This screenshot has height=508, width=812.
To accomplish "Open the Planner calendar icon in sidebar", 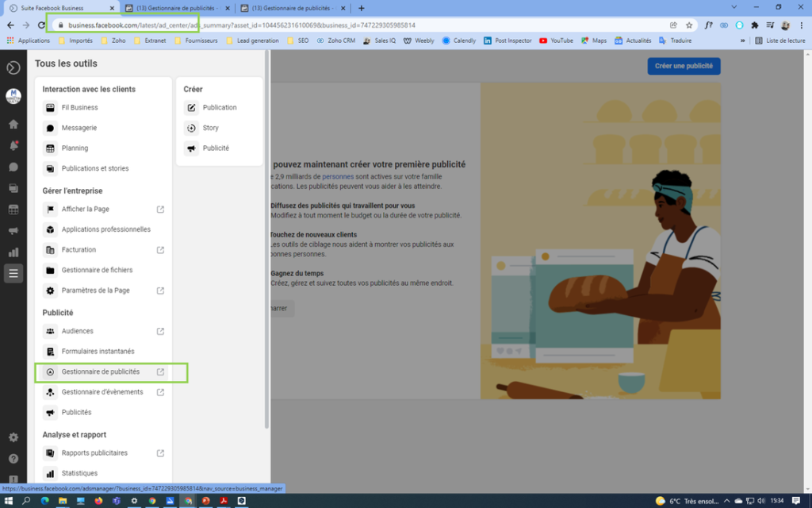I will coord(13,210).
